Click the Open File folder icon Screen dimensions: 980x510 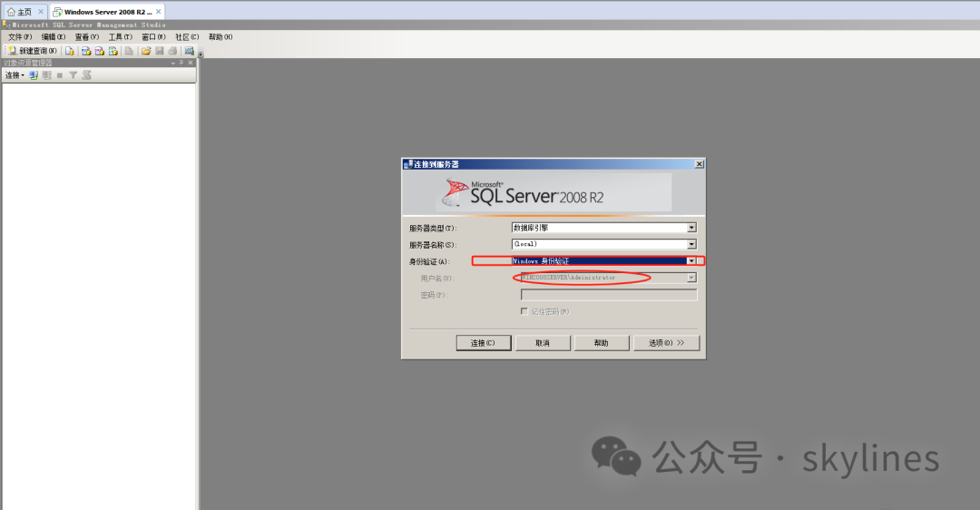coord(145,51)
